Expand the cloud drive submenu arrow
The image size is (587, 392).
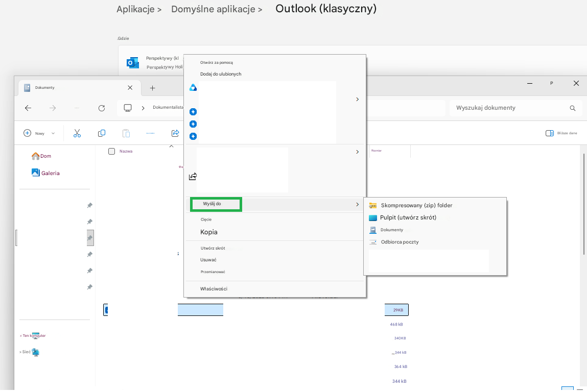tap(357, 99)
